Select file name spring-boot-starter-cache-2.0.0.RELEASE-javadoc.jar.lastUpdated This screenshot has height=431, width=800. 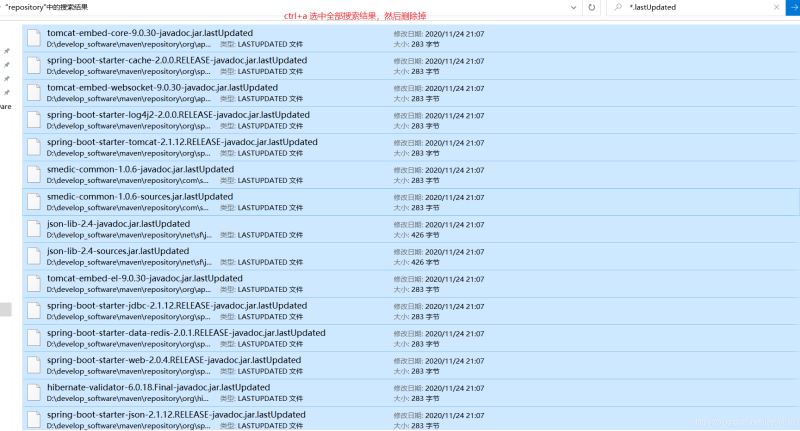point(177,60)
